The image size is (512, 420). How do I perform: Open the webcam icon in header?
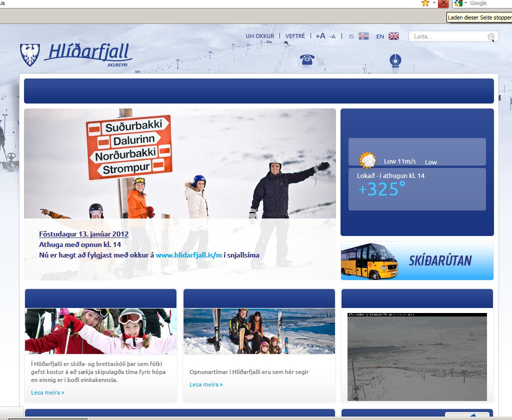(395, 60)
